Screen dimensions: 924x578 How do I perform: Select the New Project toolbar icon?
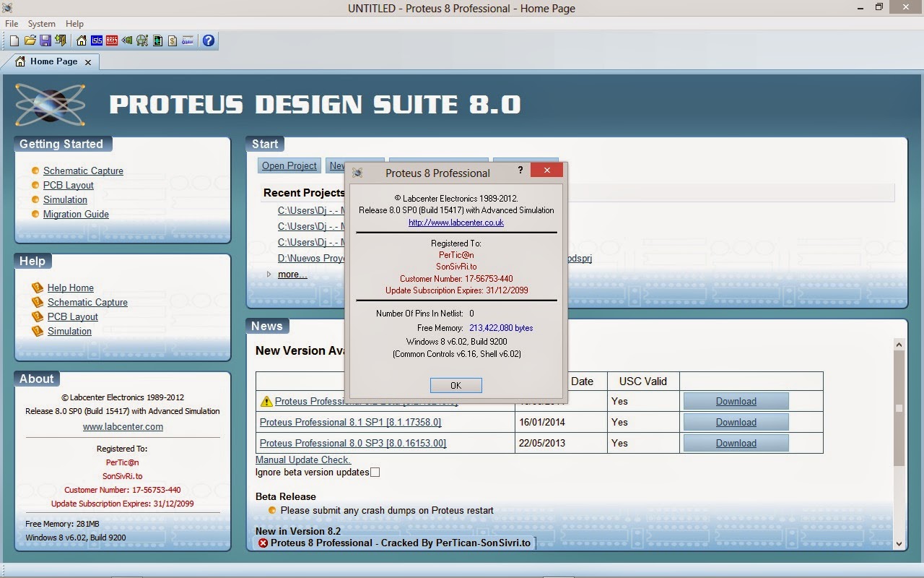(x=13, y=40)
